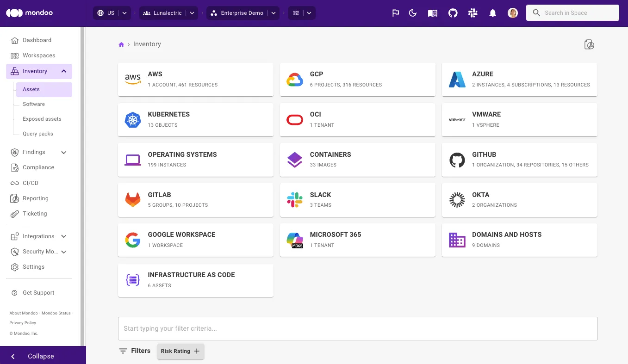This screenshot has width=628, height=364.
Task: Toggle dark mode with the moon icon
Action: click(x=413, y=13)
